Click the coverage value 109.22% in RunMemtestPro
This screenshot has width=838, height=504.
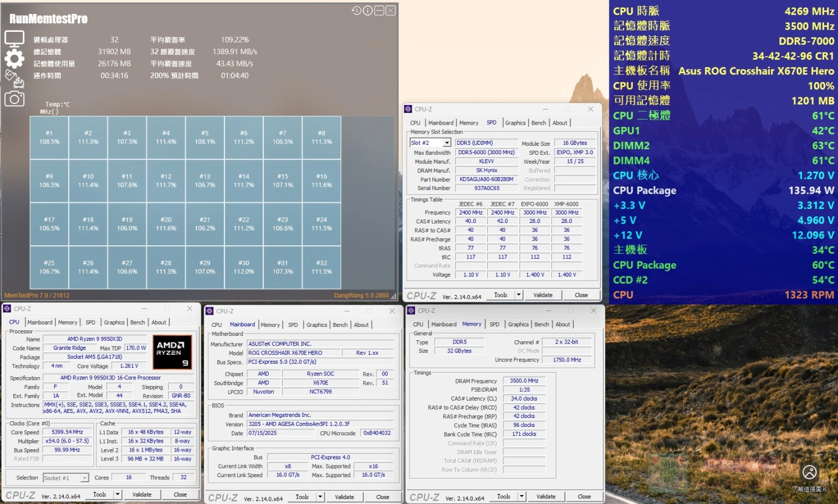(235, 40)
